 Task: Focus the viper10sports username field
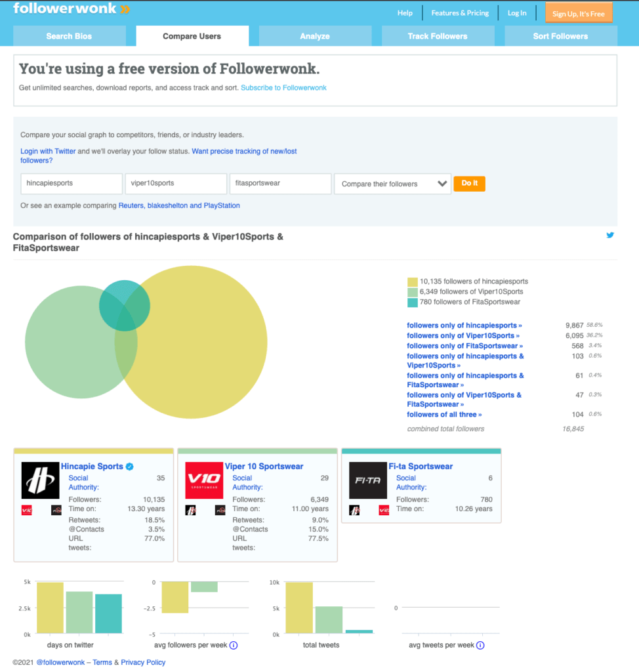176,184
